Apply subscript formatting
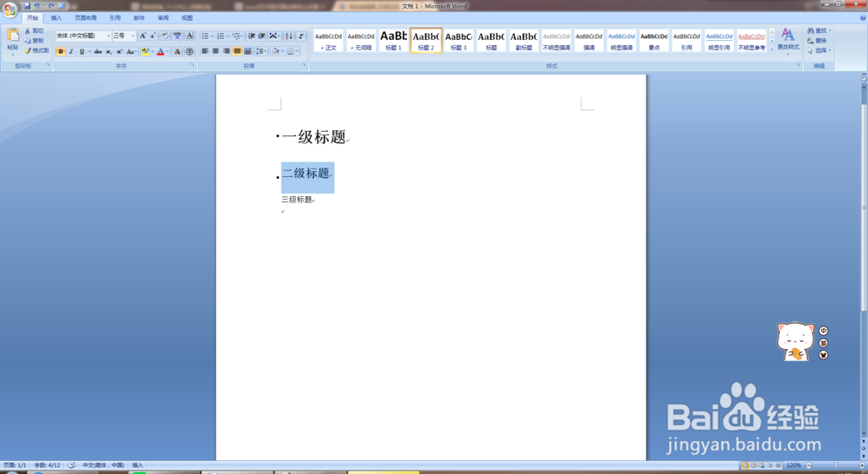868x474 pixels. click(108, 51)
